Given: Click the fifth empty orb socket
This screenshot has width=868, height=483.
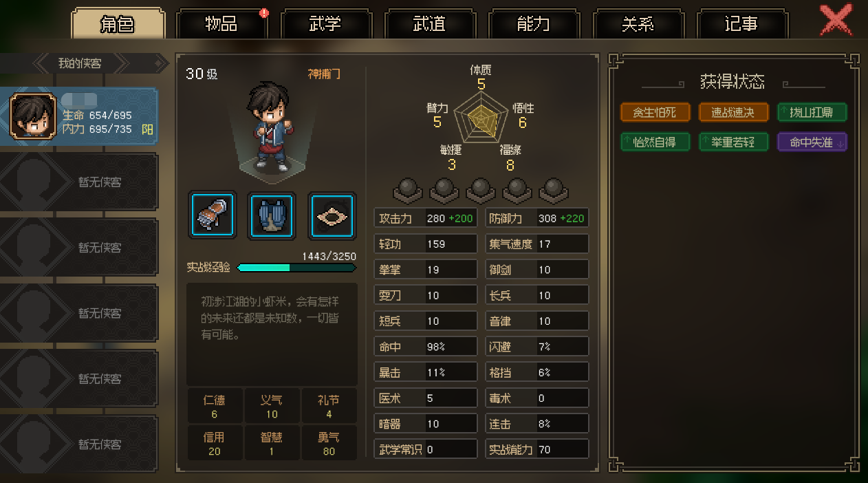Looking at the screenshot, I should (554, 191).
